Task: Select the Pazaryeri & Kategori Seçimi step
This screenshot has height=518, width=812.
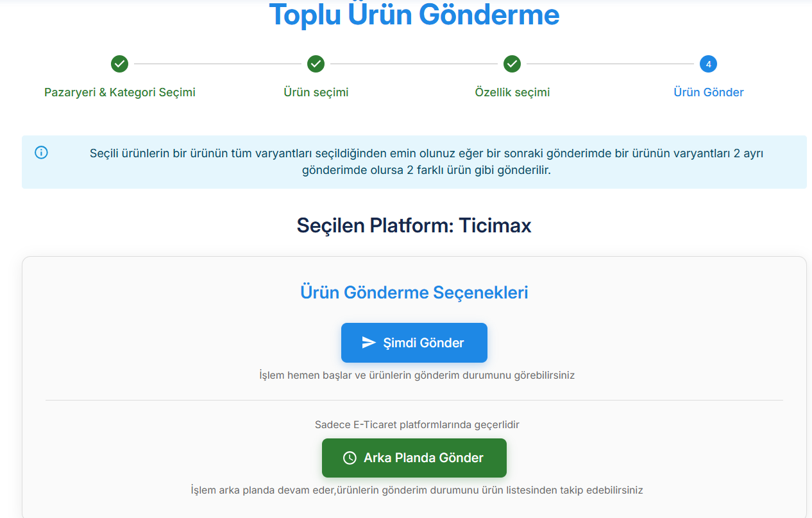Action: [x=119, y=92]
